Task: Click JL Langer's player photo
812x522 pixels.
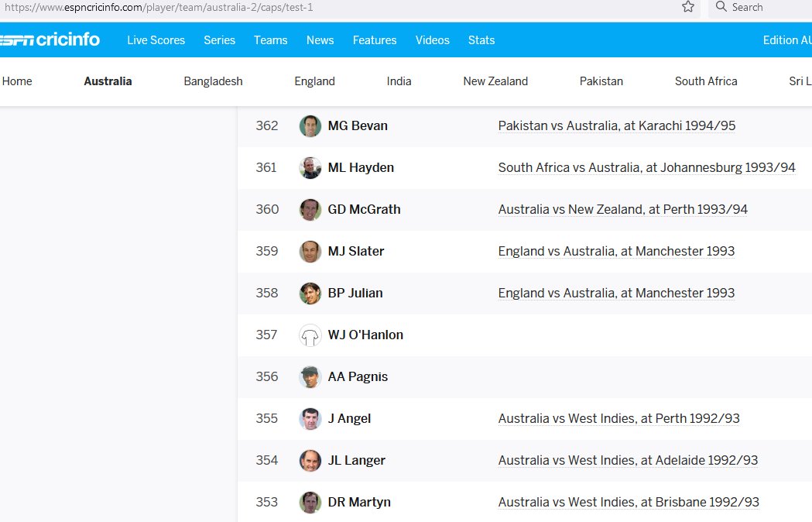Action: coord(310,460)
